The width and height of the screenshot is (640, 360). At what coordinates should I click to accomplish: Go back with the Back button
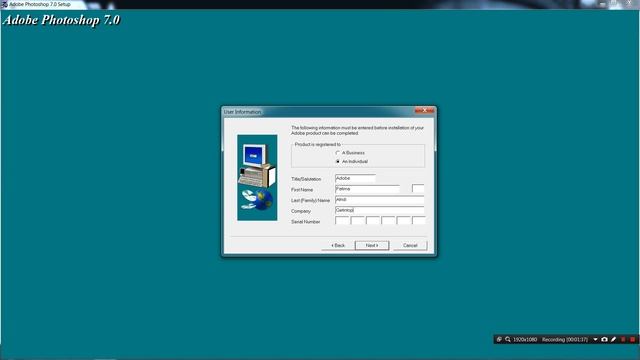pos(338,246)
